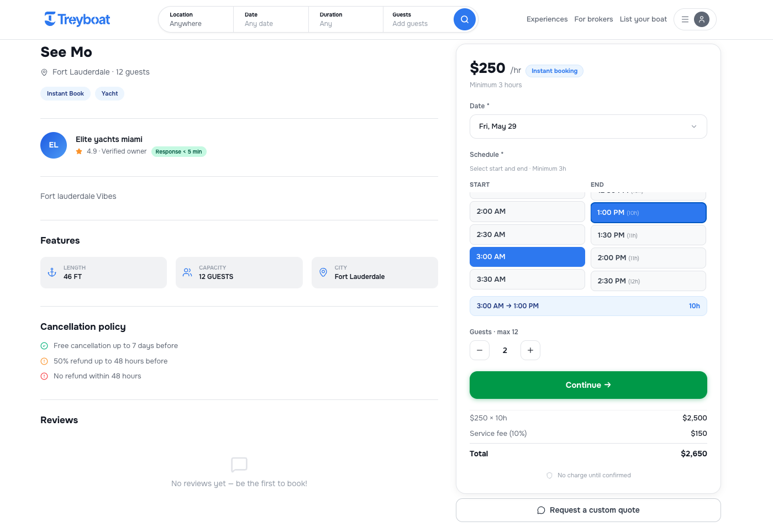The height and width of the screenshot is (532, 773).
Task: Click the user profile avatar icon
Action: point(702,19)
